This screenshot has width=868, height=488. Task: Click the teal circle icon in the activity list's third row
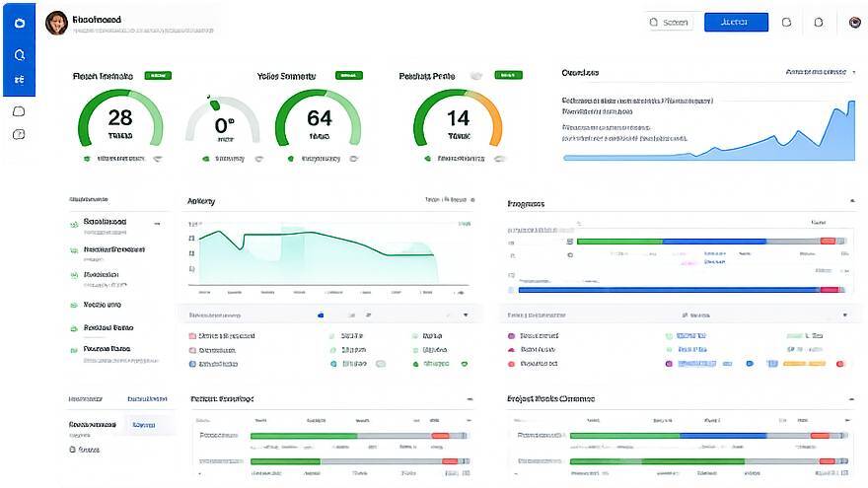coord(333,364)
